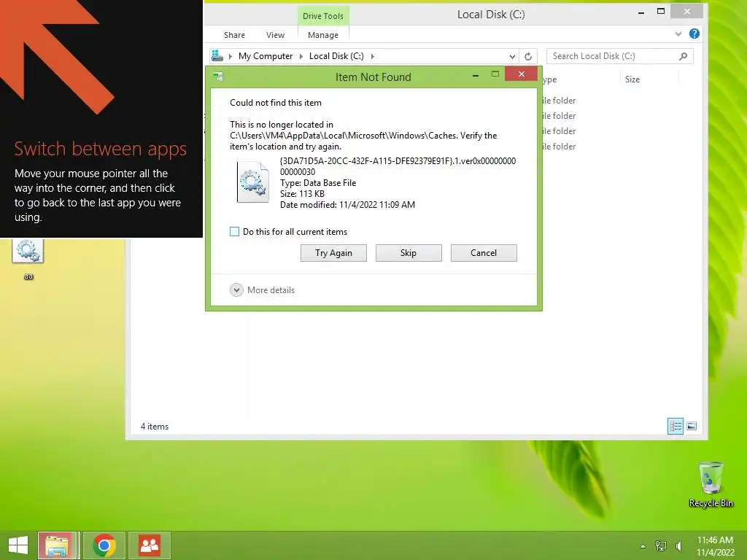Select the Drive Tools contextual tab

(323, 16)
